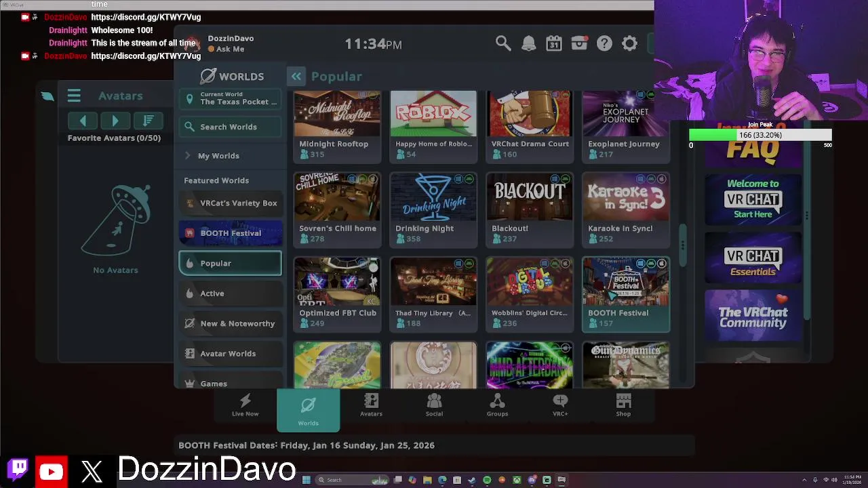Open Social in bottom dock
This screenshot has width=868, height=488.
[x=434, y=405]
